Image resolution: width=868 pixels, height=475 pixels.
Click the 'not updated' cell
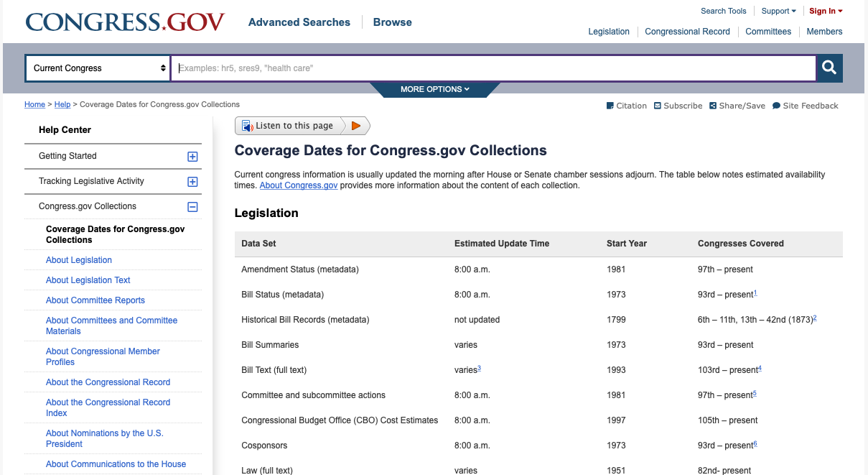(477, 320)
